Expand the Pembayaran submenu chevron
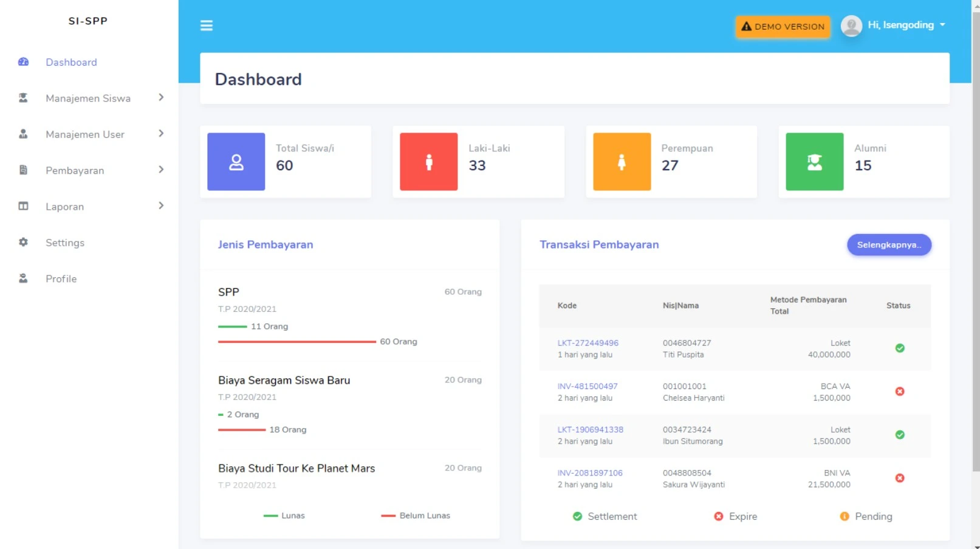Image resolution: width=980 pixels, height=549 pixels. (161, 170)
